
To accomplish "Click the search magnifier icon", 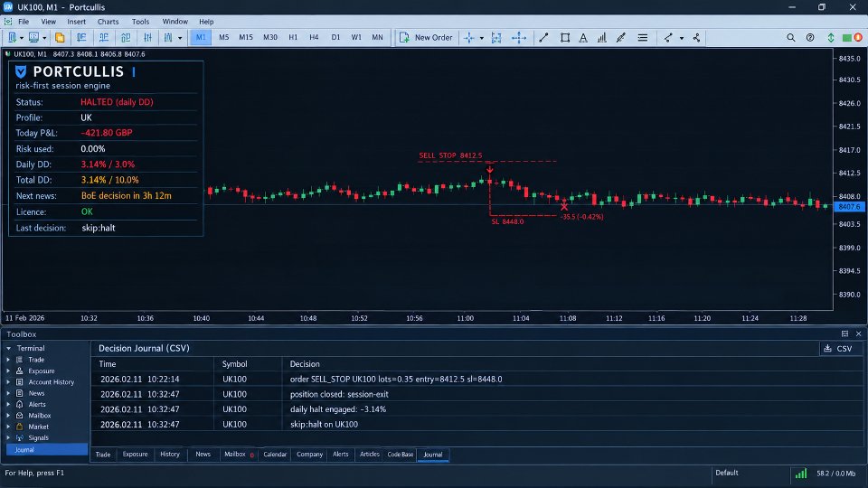I will [x=790, y=38].
